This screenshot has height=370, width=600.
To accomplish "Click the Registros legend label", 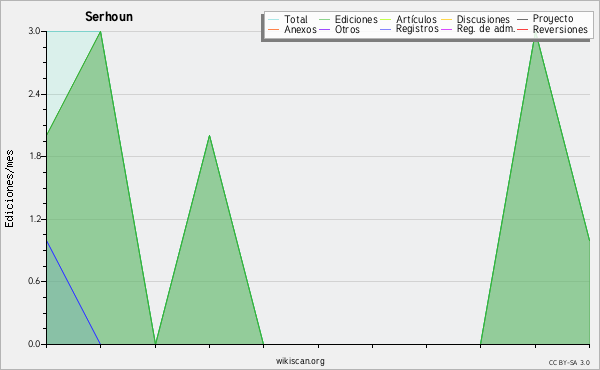I will [x=417, y=29].
